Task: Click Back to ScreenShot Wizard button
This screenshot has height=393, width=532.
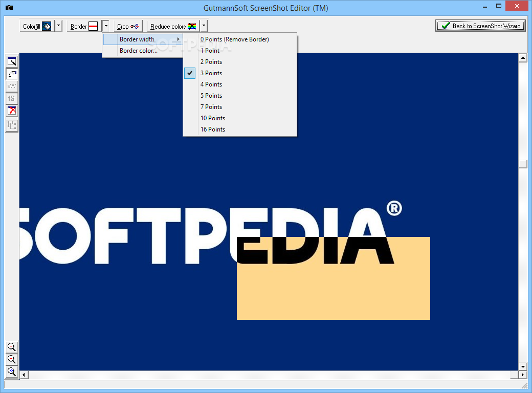Action: [480, 26]
